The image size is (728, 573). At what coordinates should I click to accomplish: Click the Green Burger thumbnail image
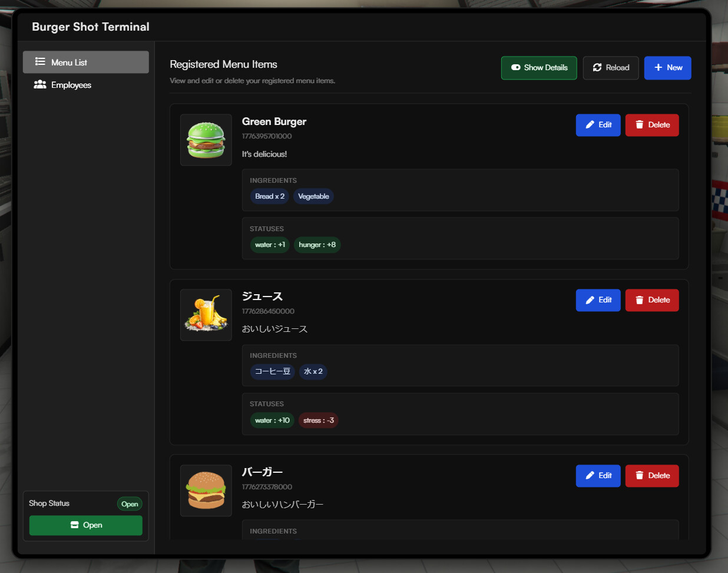click(206, 140)
